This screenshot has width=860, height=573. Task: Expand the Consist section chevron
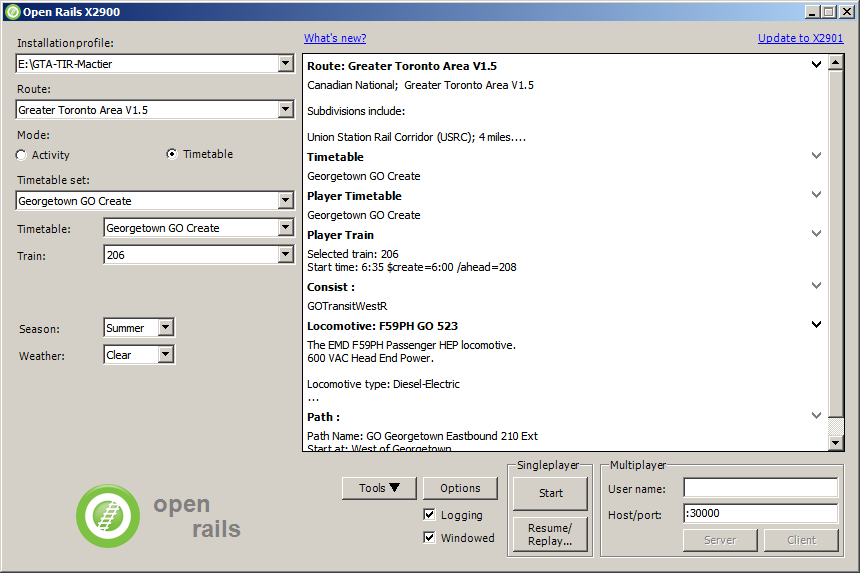tap(816, 286)
